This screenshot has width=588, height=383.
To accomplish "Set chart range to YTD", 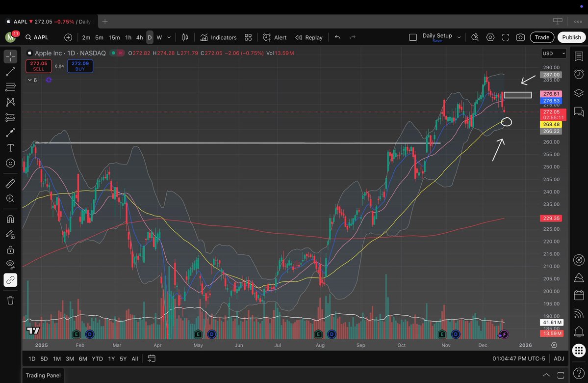I will coord(98,358).
